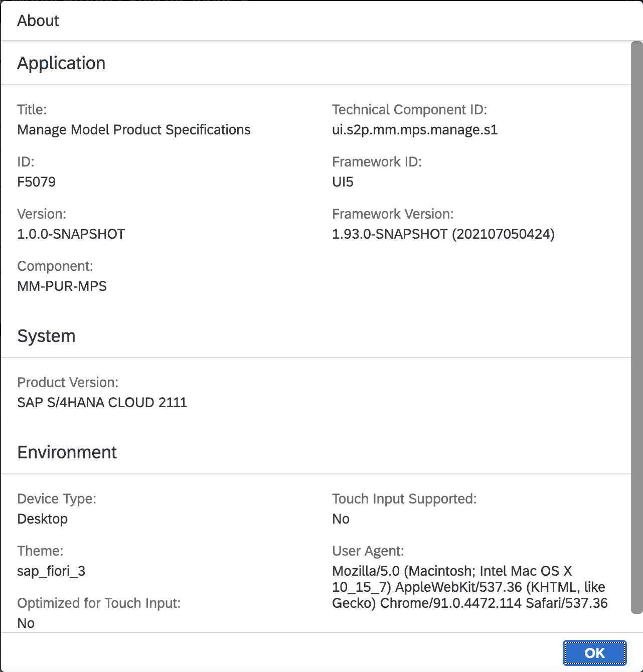643x672 pixels.
Task: Click the 'Framework ID:' label
Action: pos(377,162)
